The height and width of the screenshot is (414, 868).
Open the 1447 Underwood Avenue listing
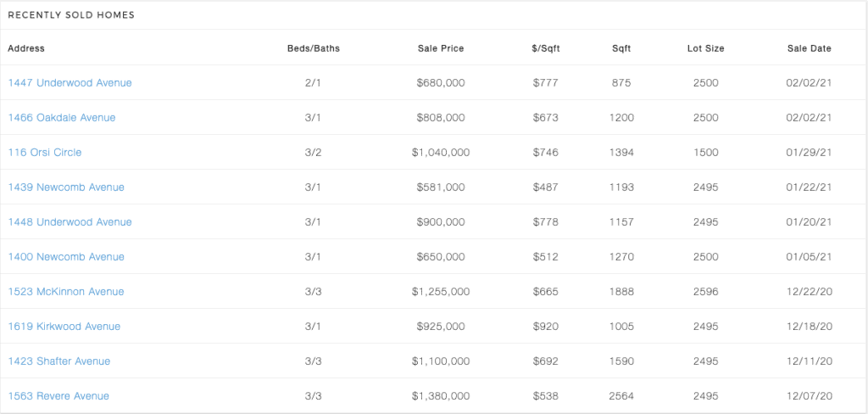pyautogui.click(x=70, y=82)
